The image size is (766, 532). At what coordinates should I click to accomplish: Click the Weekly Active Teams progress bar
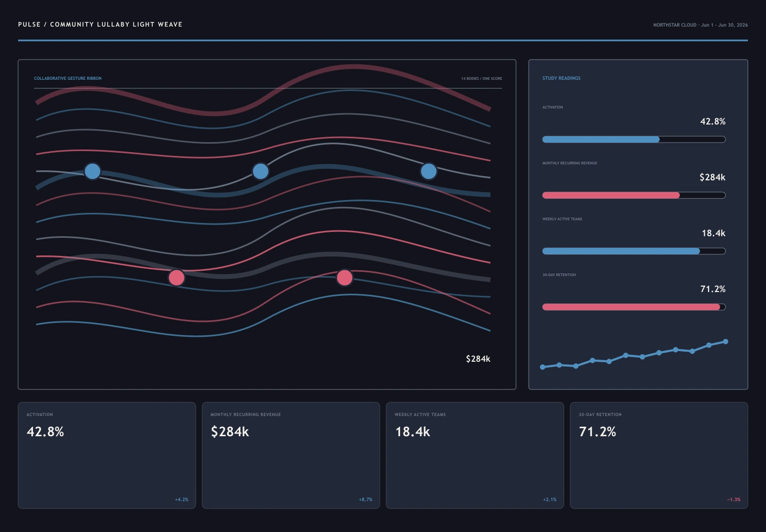point(634,251)
